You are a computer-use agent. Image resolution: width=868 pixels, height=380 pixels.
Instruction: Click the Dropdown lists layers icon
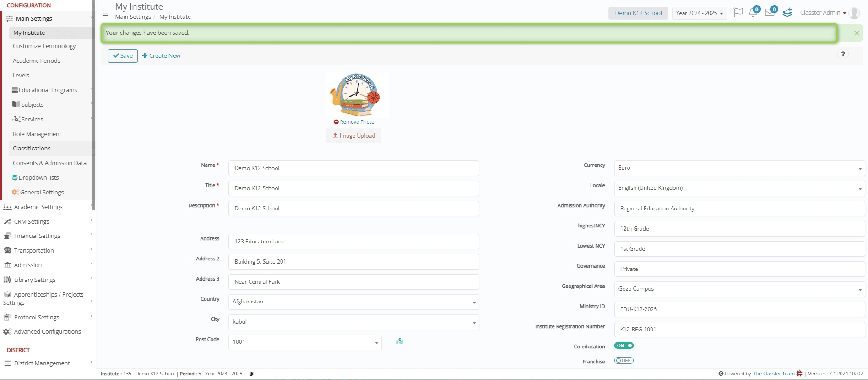point(15,177)
